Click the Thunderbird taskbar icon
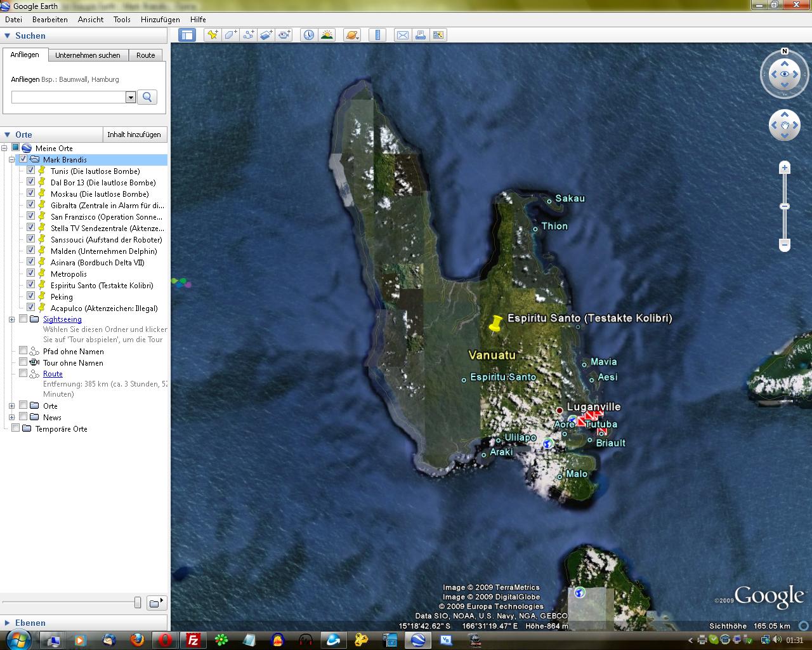812x650 pixels. [109, 640]
